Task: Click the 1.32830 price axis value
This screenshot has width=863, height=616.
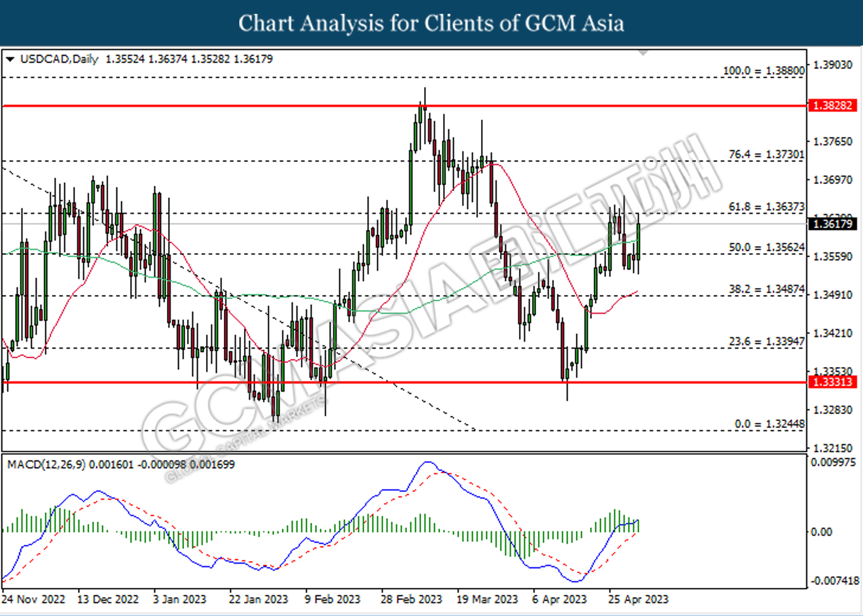Action: pyautogui.click(x=832, y=410)
